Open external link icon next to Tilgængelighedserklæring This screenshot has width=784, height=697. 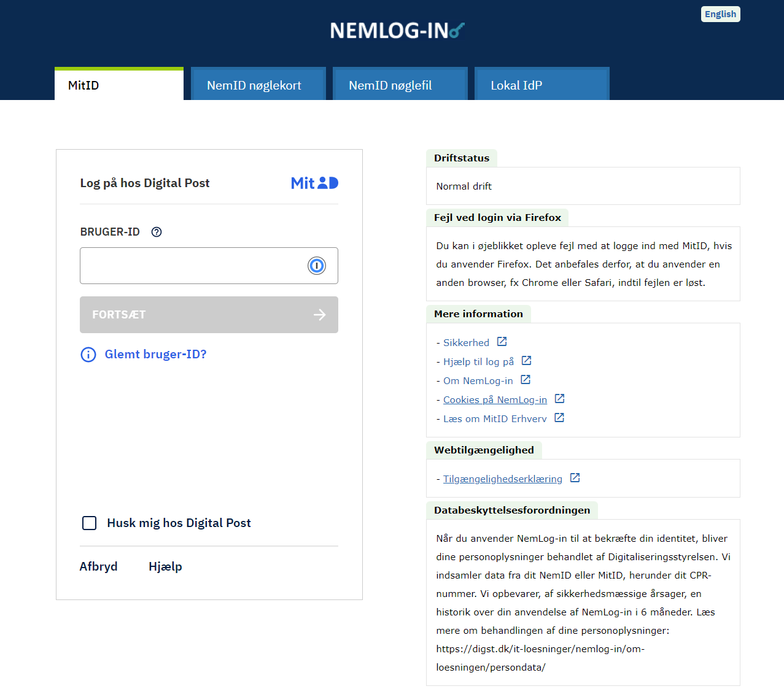coord(575,478)
